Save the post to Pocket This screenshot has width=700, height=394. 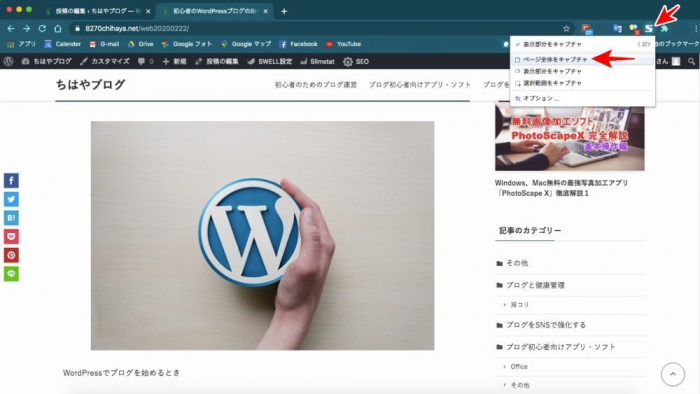click(11, 236)
